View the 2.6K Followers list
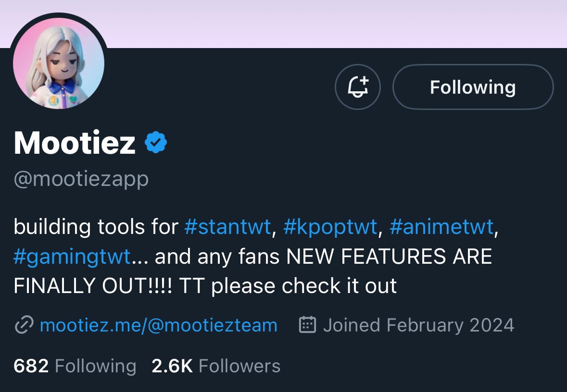This screenshot has height=392, width=567. (216, 366)
